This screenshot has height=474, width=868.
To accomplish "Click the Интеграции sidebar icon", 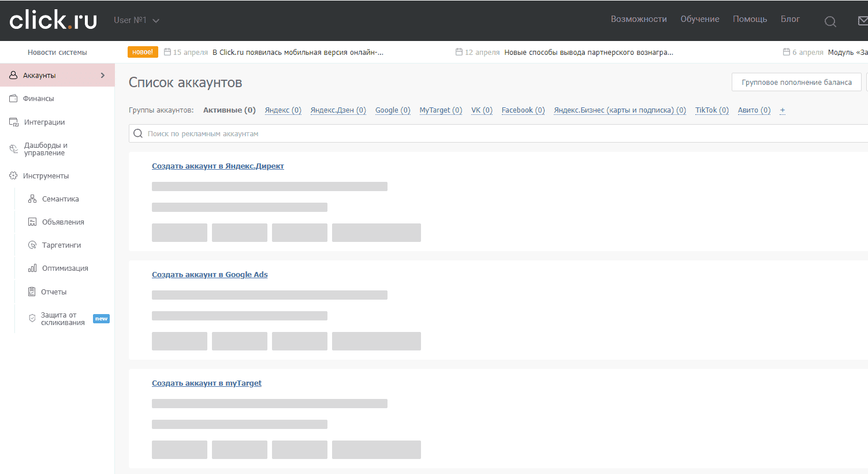I will pyautogui.click(x=14, y=122).
